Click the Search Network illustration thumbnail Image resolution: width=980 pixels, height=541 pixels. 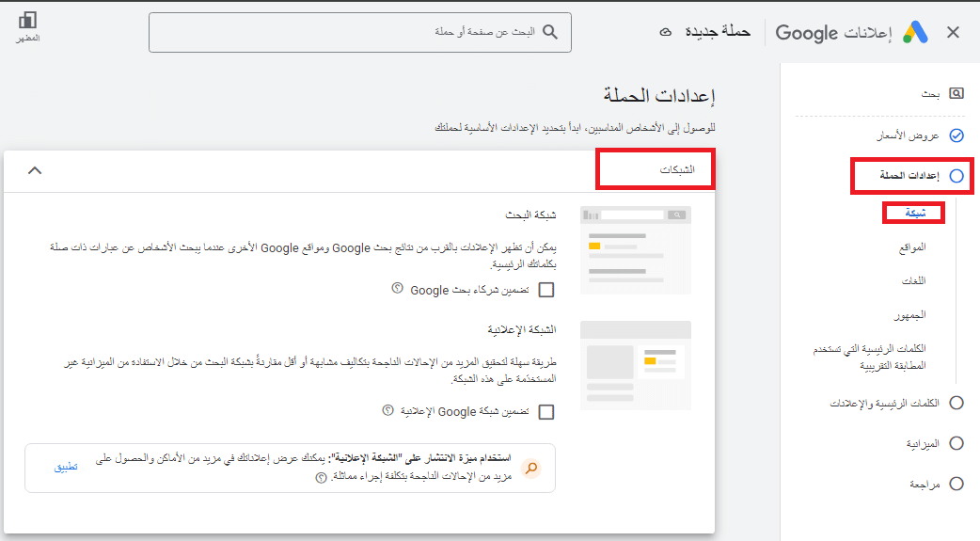pos(635,250)
